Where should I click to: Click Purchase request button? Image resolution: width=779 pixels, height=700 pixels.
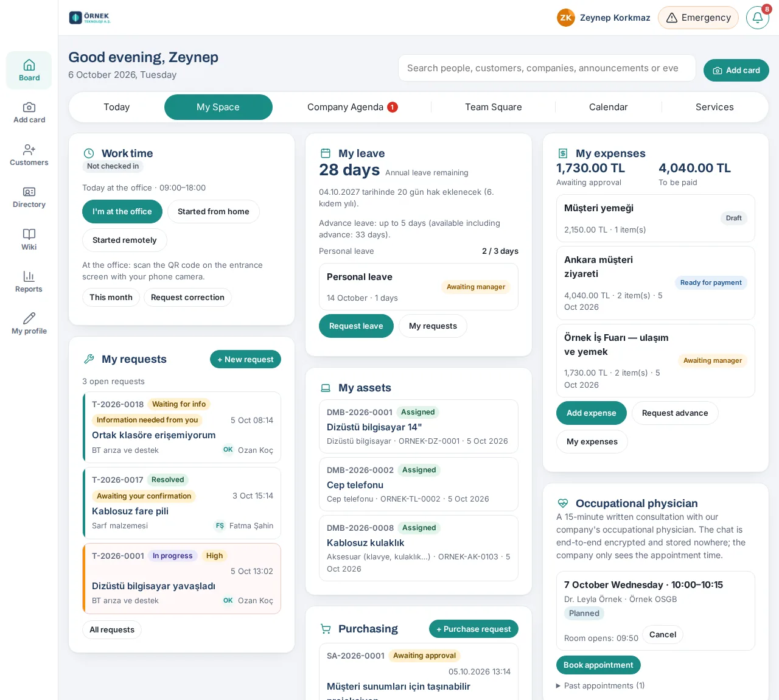coord(473,629)
